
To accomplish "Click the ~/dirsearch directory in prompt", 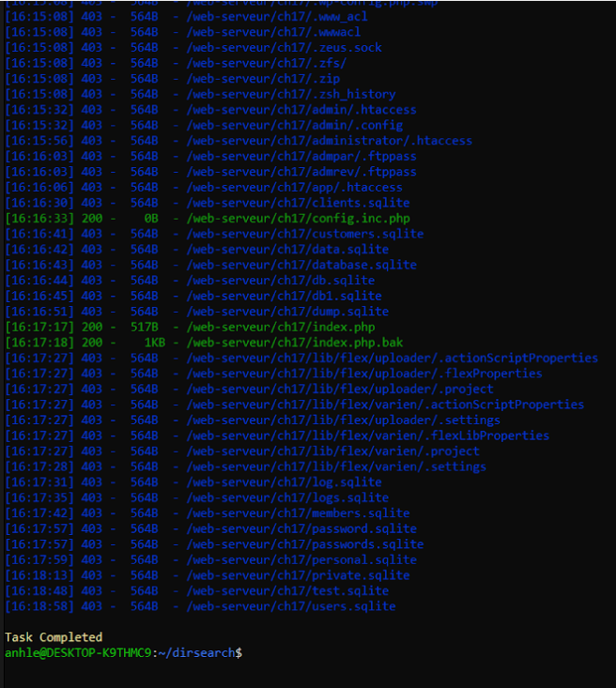I will 196,653.
